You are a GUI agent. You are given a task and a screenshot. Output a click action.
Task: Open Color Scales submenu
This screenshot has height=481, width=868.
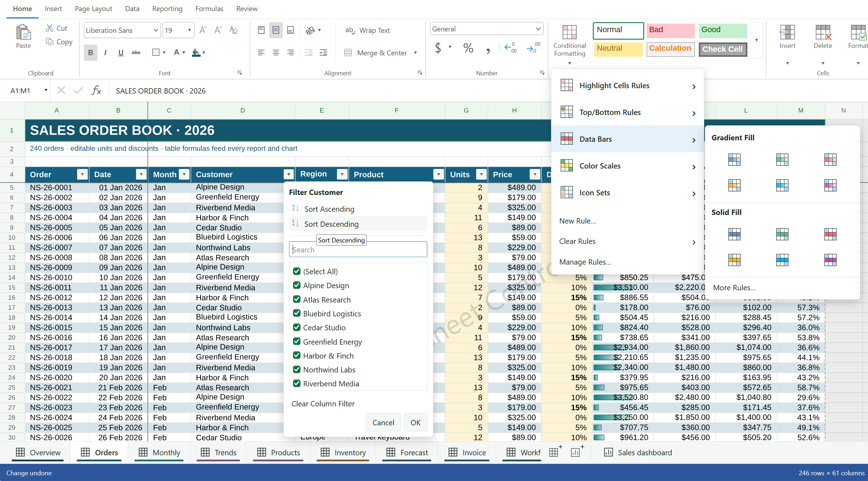coord(627,166)
